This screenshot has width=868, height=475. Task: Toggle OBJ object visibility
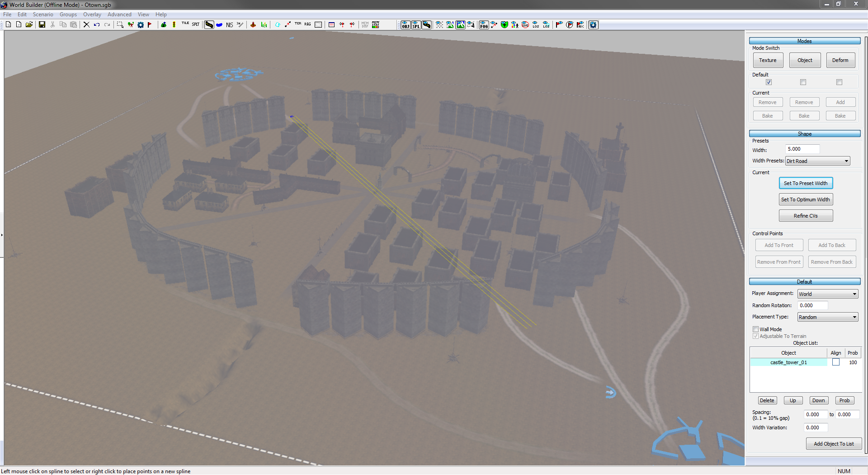point(406,24)
